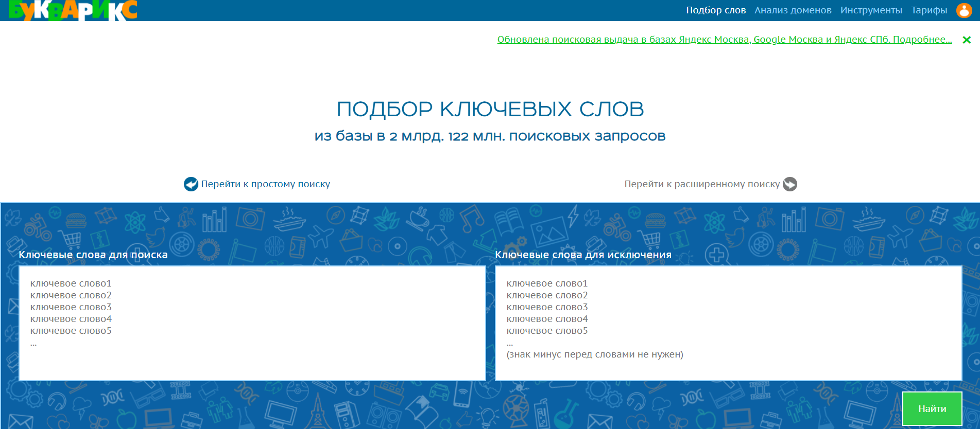This screenshot has height=429, width=980.
Task: Open the user account profile icon
Action: point(964,10)
